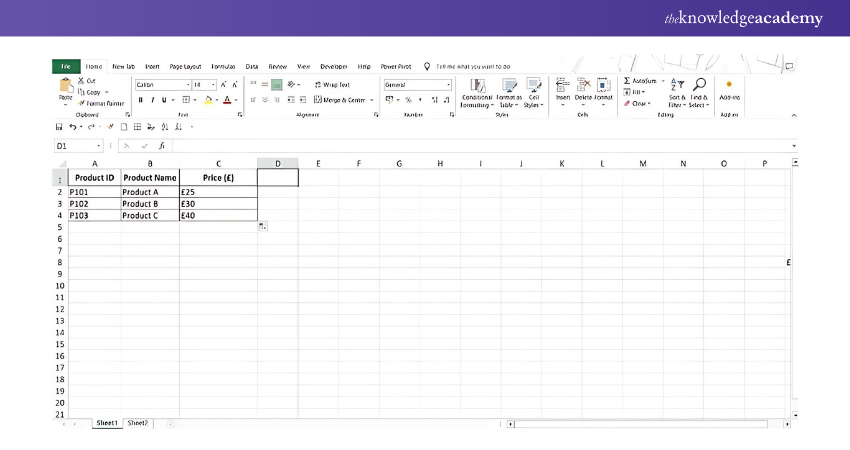
Task: Expand the Merge & Center dropdown arrow
Action: 372,100
